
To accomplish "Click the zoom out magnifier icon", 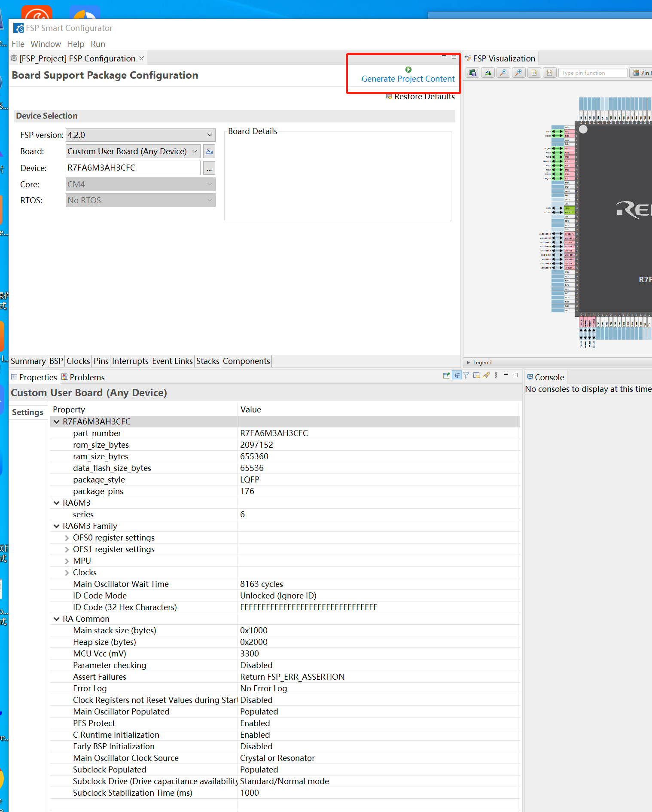I will [x=503, y=73].
